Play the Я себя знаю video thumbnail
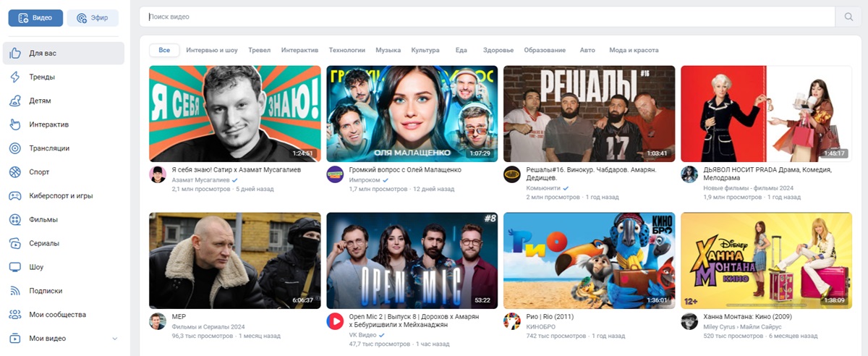868x356 pixels. [x=235, y=114]
